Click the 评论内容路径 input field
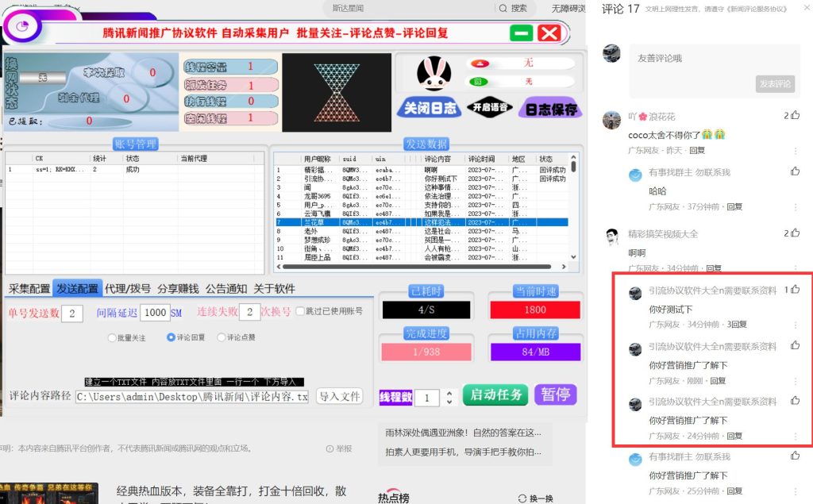813x504 pixels. pyautogui.click(x=191, y=398)
